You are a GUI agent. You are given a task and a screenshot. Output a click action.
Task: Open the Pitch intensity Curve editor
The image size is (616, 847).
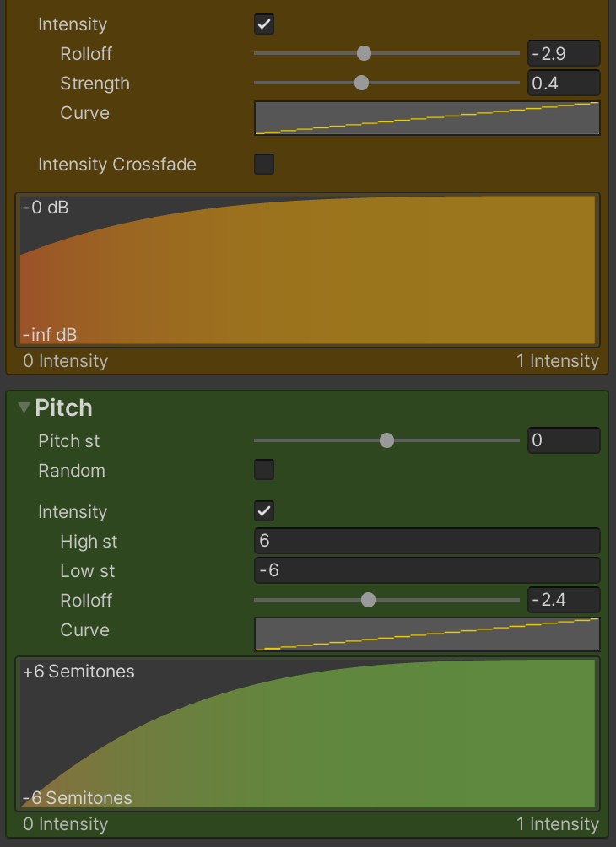point(427,634)
